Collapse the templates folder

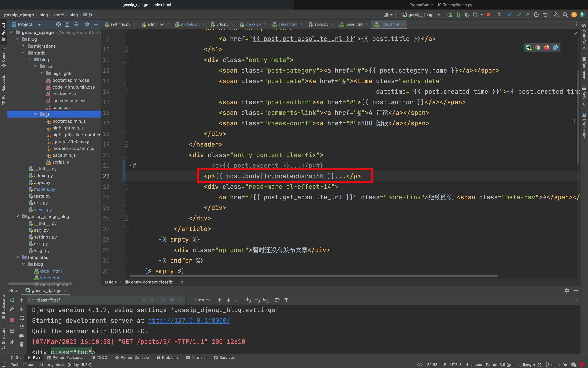pyautogui.click(x=17, y=257)
